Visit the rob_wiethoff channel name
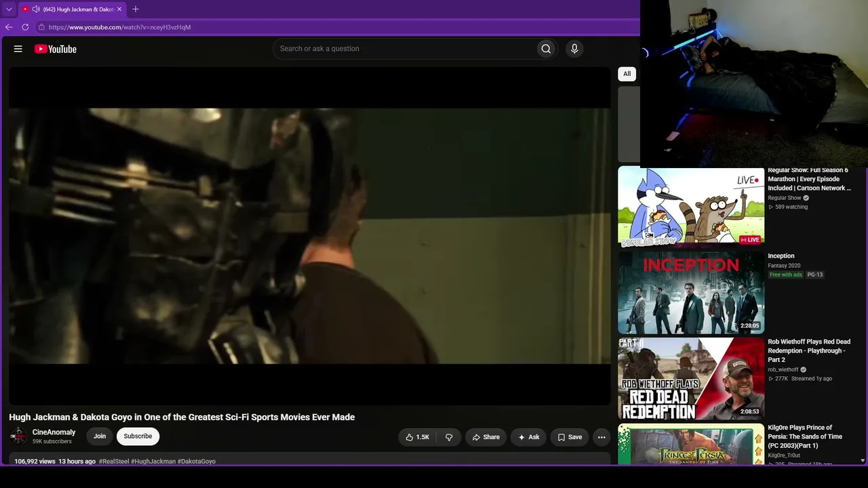 pyautogui.click(x=783, y=370)
